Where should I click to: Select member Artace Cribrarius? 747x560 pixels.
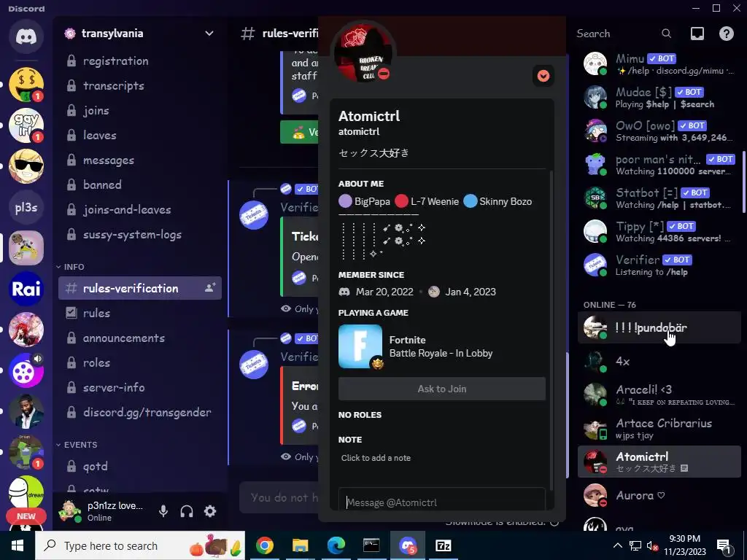(x=659, y=429)
